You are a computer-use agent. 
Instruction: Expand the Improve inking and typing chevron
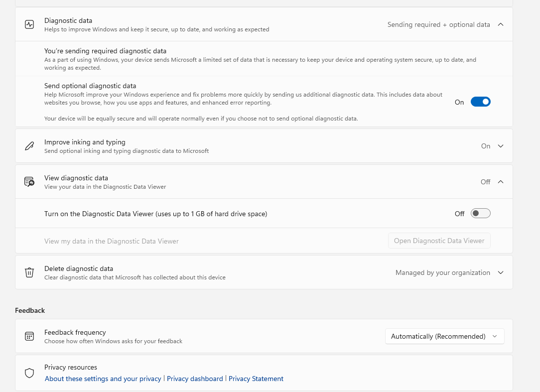(501, 146)
